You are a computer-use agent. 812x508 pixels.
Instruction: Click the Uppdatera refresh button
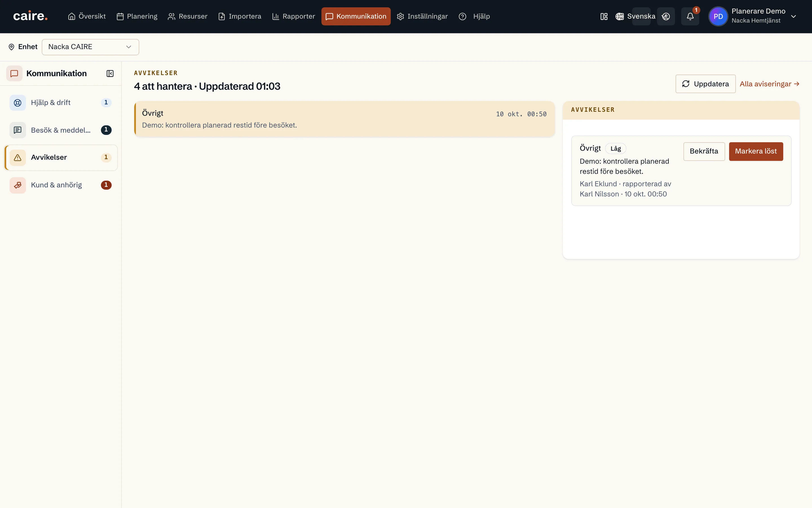point(705,84)
